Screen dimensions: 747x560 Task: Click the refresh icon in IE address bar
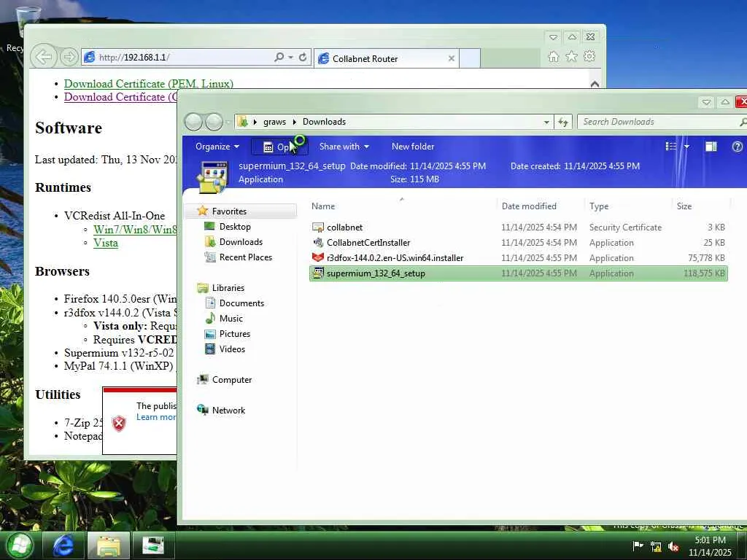point(303,57)
